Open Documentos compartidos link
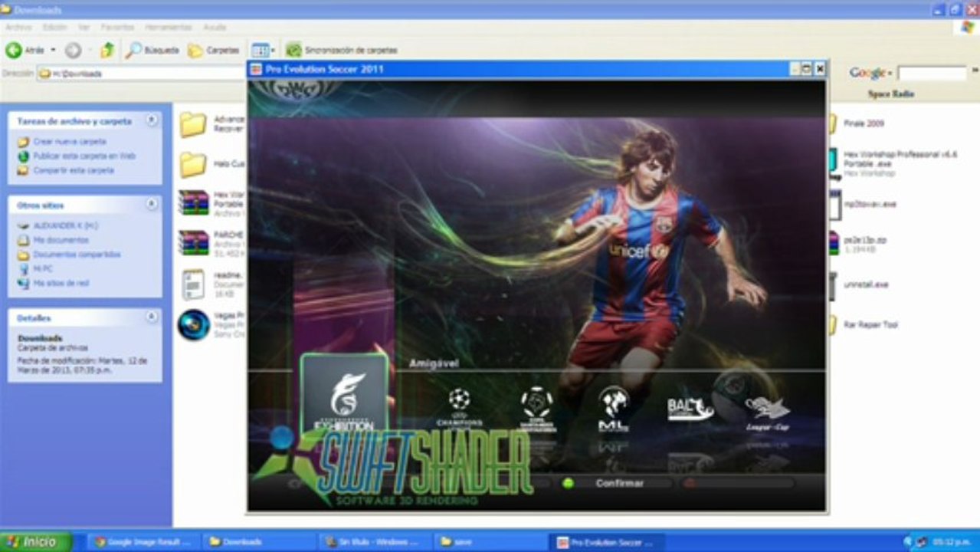Viewport: 980px width, 552px height. click(x=77, y=255)
